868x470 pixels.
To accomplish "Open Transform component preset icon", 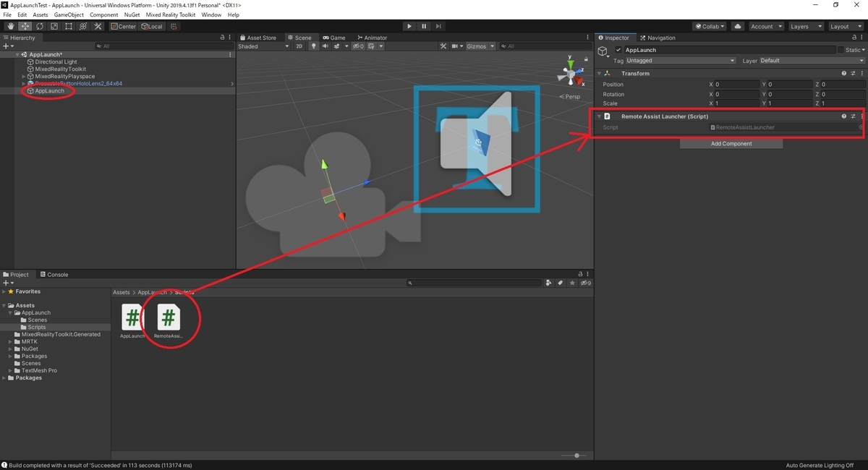I will [853, 74].
